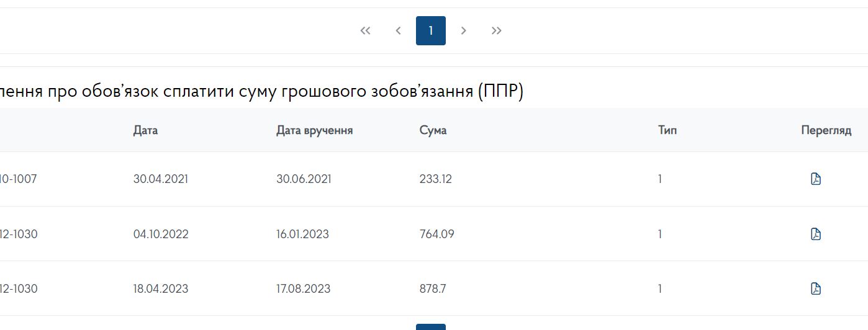Click the Дата column header
The height and width of the screenshot is (330, 868).
pos(145,130)
